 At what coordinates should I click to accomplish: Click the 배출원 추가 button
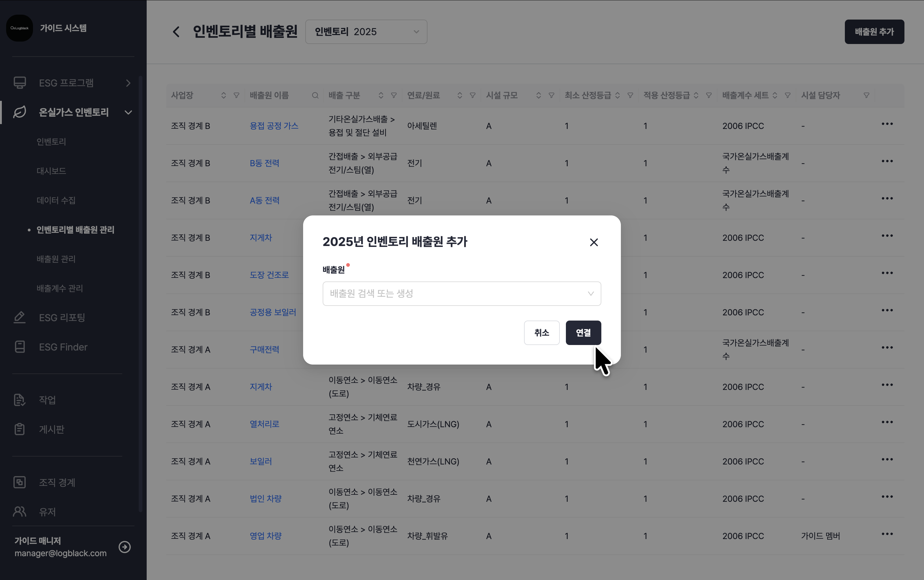[874, 32]
